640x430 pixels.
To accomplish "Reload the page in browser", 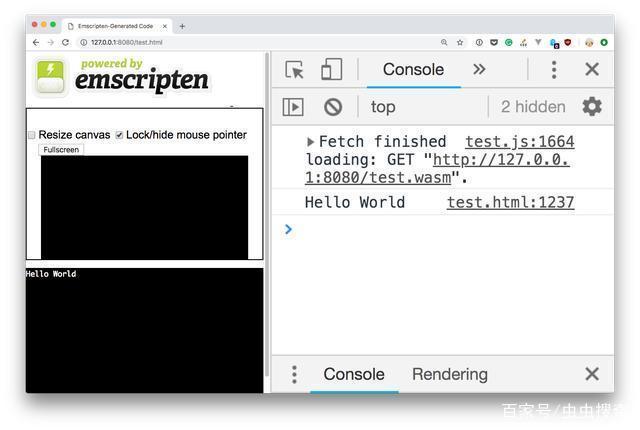I will pos(66,42).
